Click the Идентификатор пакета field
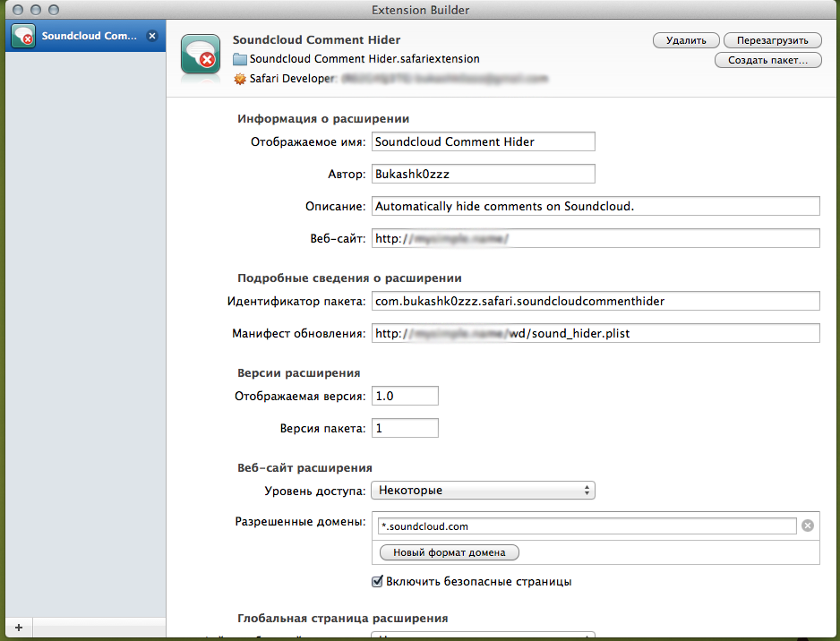Screen dimensions: 840x641 click(x=597, y=301)
